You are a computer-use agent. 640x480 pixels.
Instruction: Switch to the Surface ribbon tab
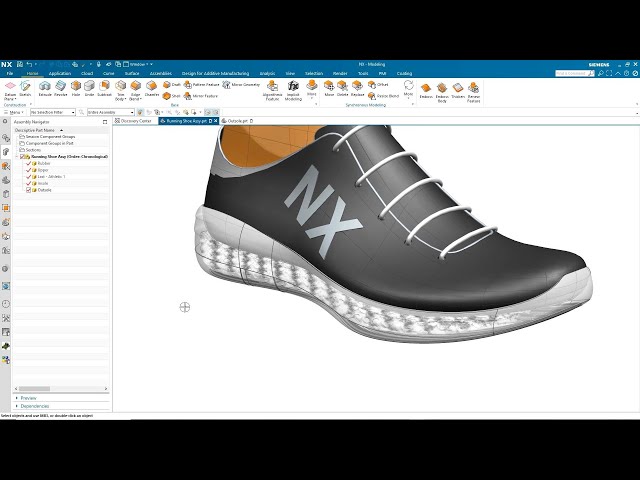tap(132, 73)
